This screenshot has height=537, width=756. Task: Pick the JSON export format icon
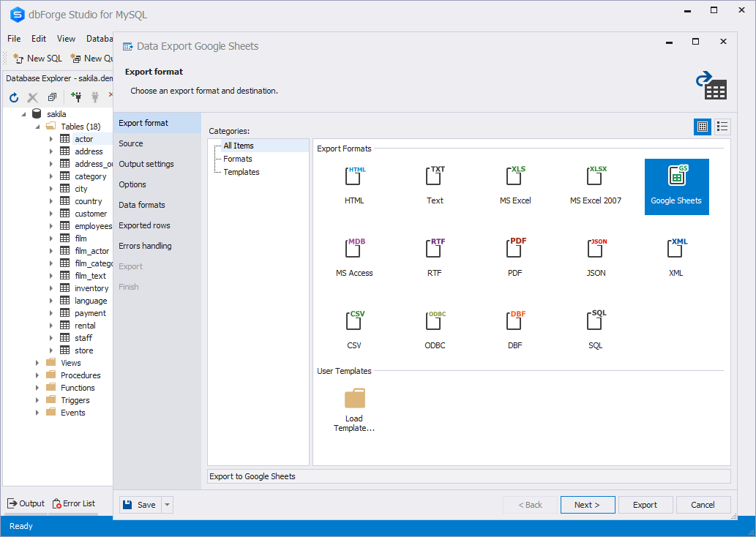[x=596, y=249]
